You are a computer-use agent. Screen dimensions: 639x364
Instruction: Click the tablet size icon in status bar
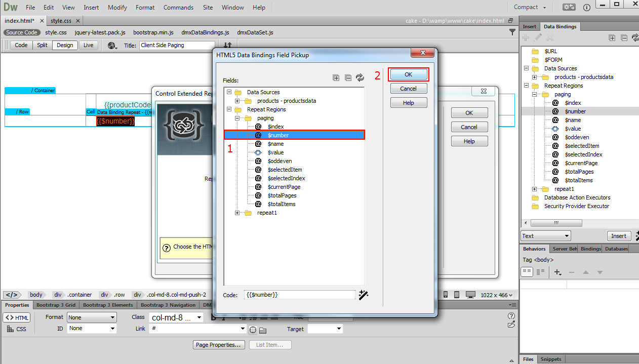[457, 295]
